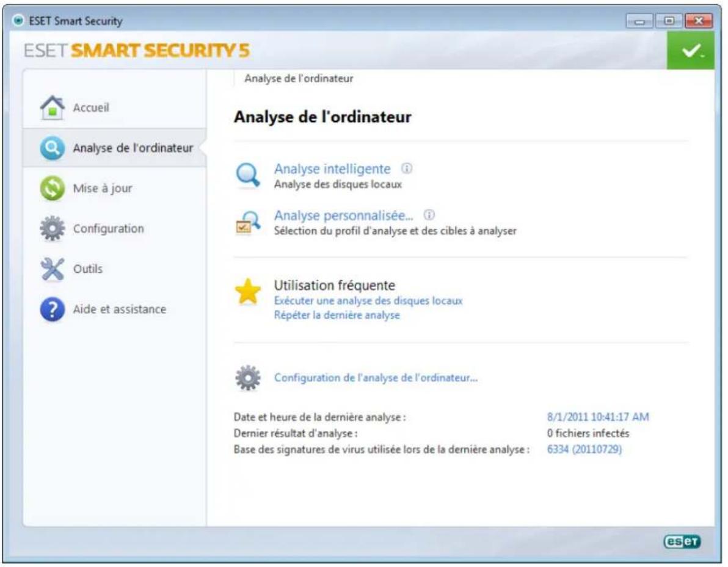728x567 pixels.
Task: Click the Accueil house icon
Action: pos(52,107)
